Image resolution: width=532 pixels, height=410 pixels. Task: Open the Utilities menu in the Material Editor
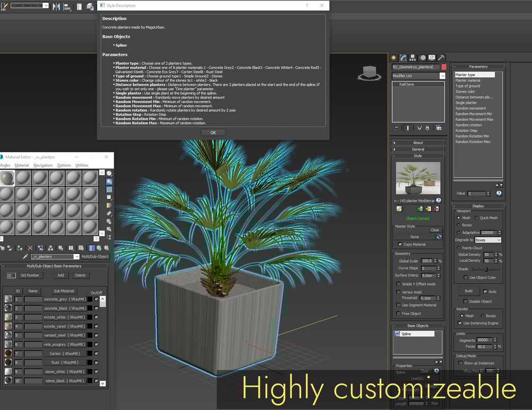82,166
